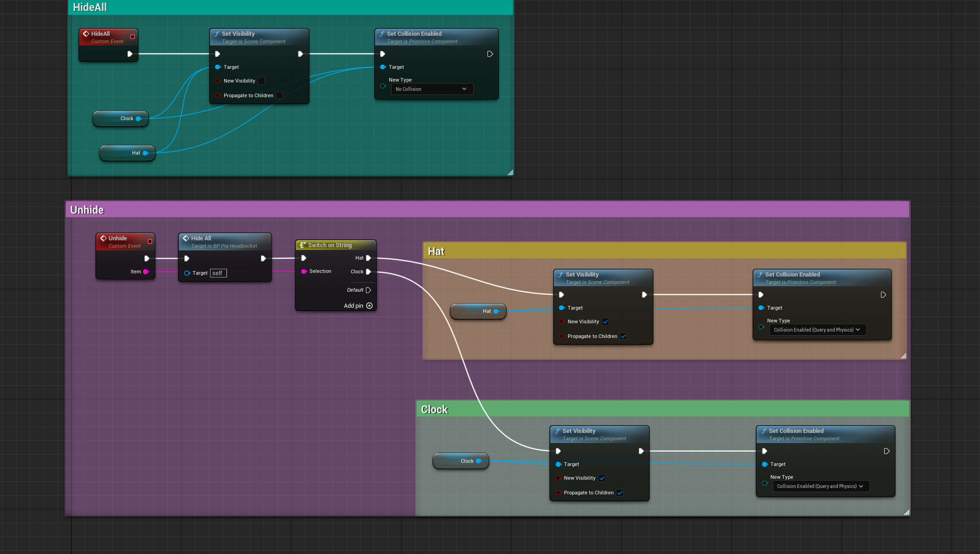Open the No Collision type dropdown
The height and width of the screenshot is (554, 980).
click(432, 89)
